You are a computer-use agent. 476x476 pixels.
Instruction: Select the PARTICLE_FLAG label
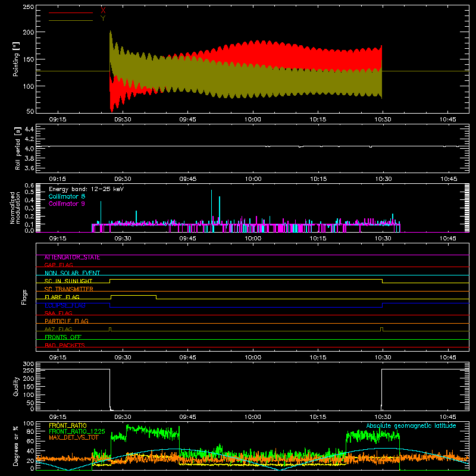[x=67, y=321]
